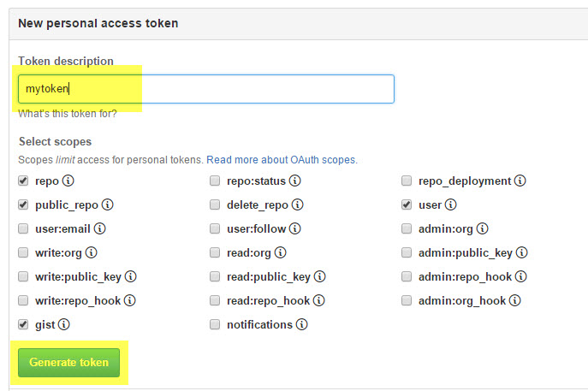Check the delete_repo checkbox
The image size is (588, 391).
[215, 204]
